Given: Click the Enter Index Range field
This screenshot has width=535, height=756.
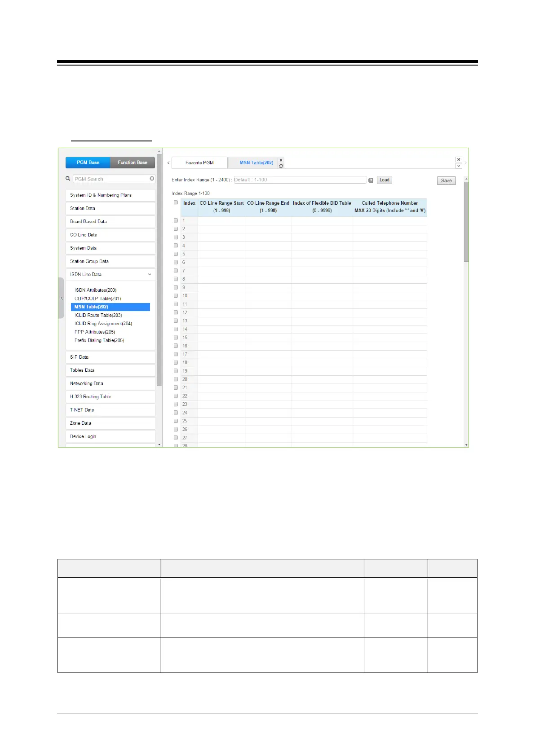Looking at the screenshot, I should pos(300,180).
